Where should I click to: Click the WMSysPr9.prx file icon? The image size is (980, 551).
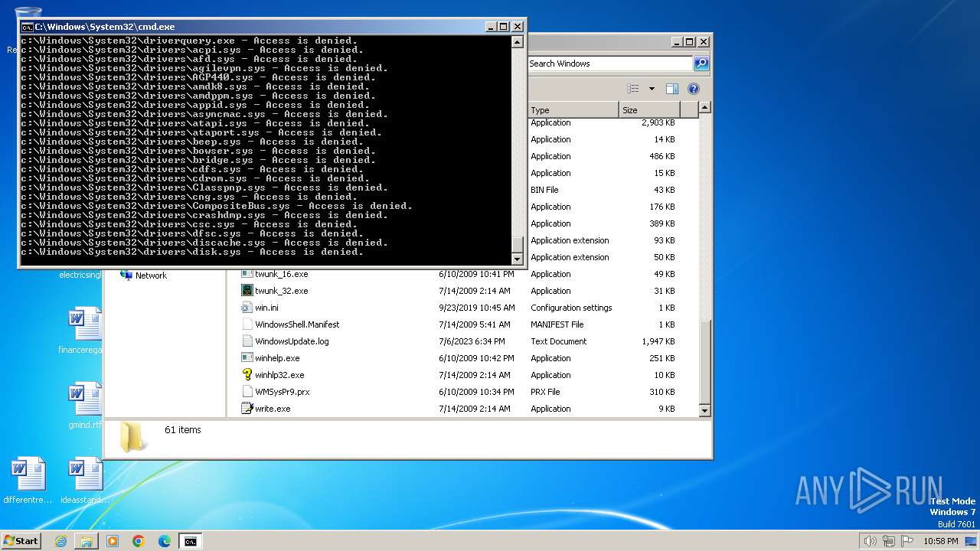pyautogui.click(x=247, y=392)
